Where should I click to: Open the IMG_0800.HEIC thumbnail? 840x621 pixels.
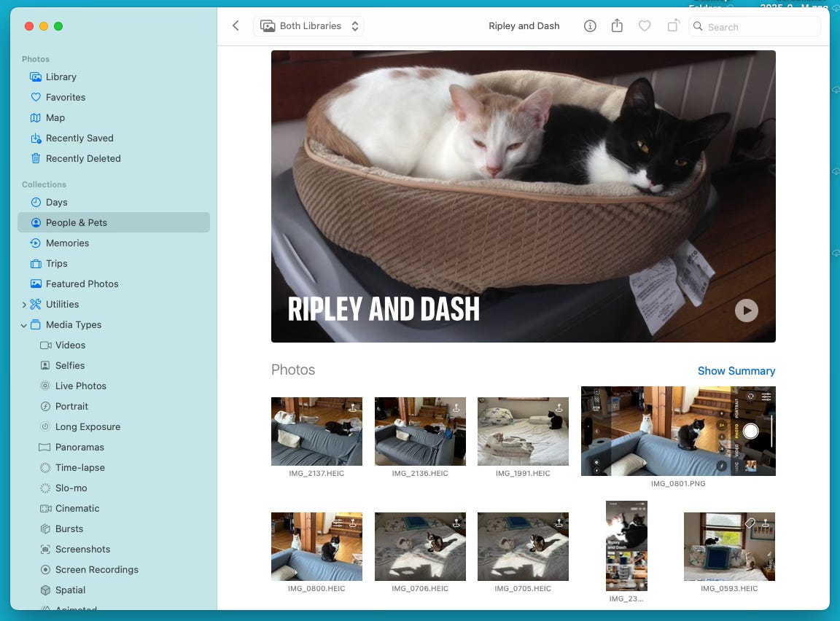tap(316, 547)
